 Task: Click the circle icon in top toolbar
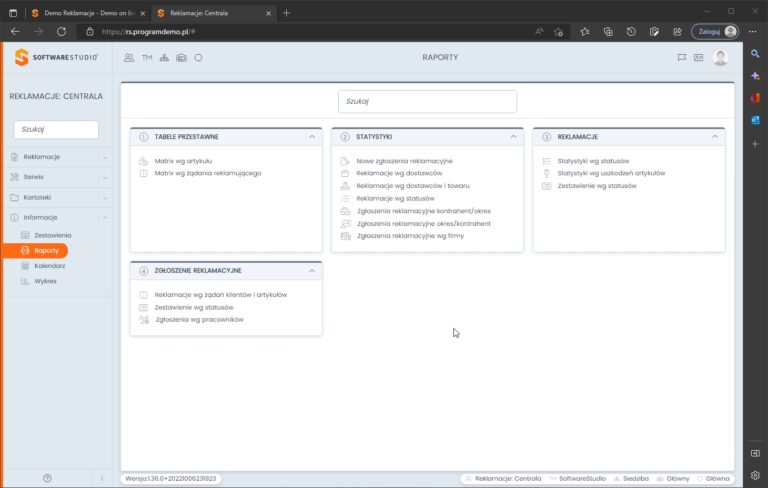pos(198,58)
